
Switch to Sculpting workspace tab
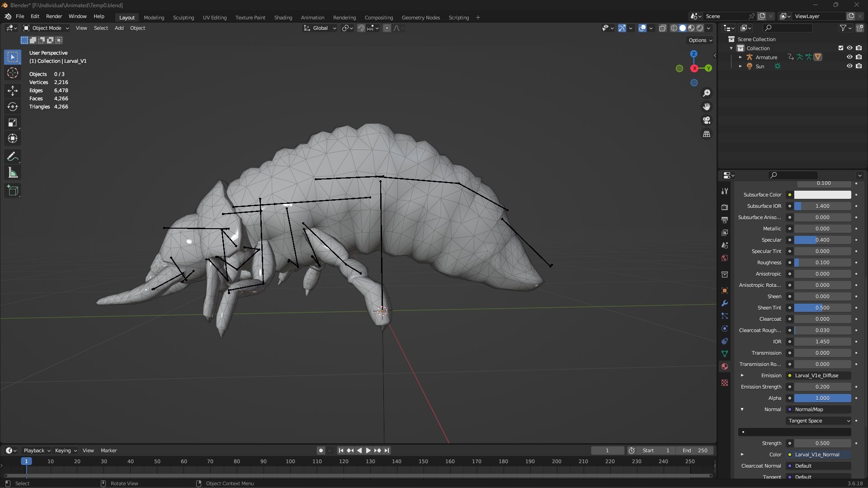pyautogui.click(x=183, y=17)
